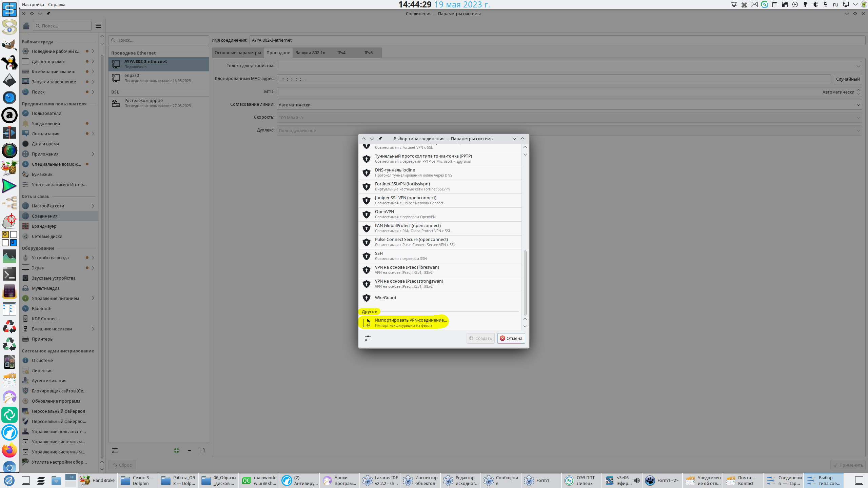Viewport: 868px width, 488px height.
Task: Click the 'Случайный' MAC button
Action: tap(847, 79)
